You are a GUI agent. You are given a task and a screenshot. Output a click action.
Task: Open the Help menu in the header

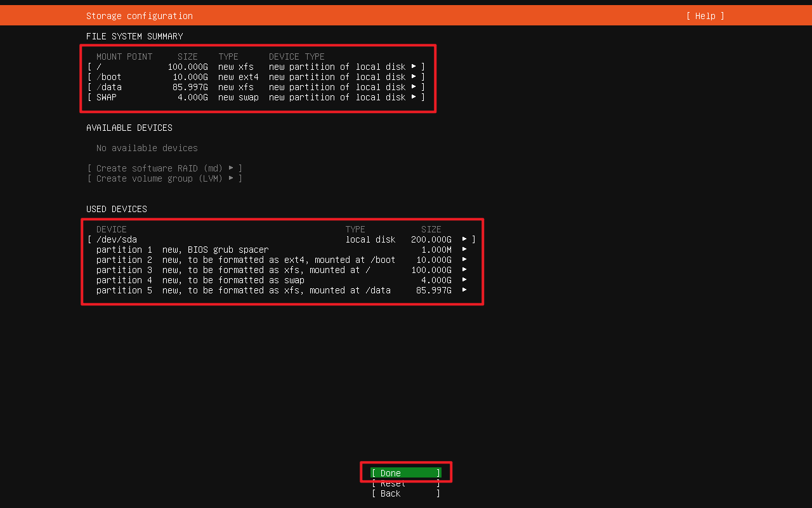pos(705,16)
